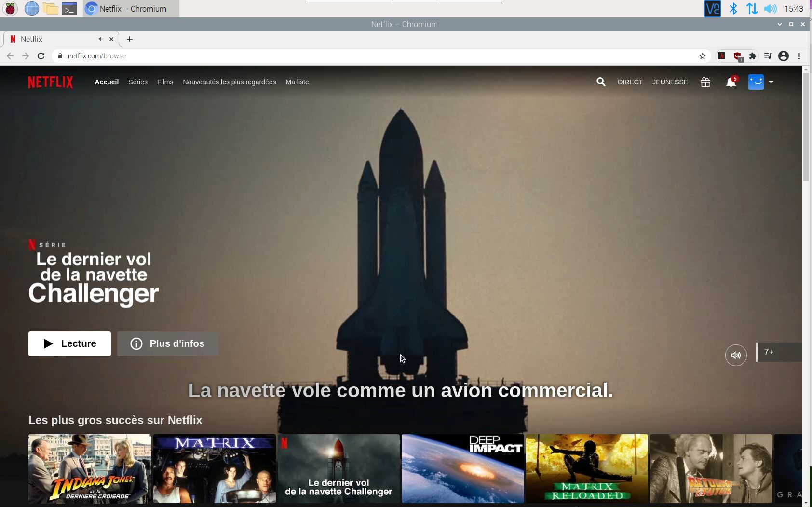Viewport: 812px width, 507px height.
Task: Open Nouveautés les plus regardées
Action: coord(230,82)
